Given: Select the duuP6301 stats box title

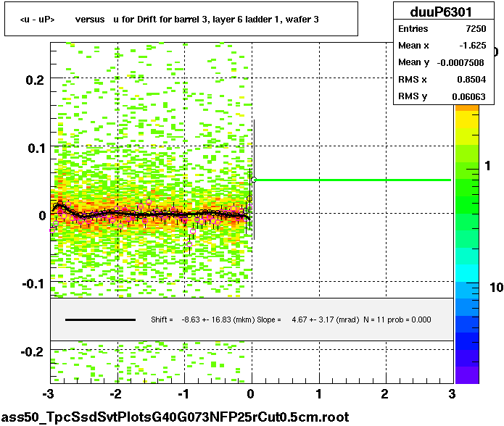Looking at the screenshot, I should point(441,12).
